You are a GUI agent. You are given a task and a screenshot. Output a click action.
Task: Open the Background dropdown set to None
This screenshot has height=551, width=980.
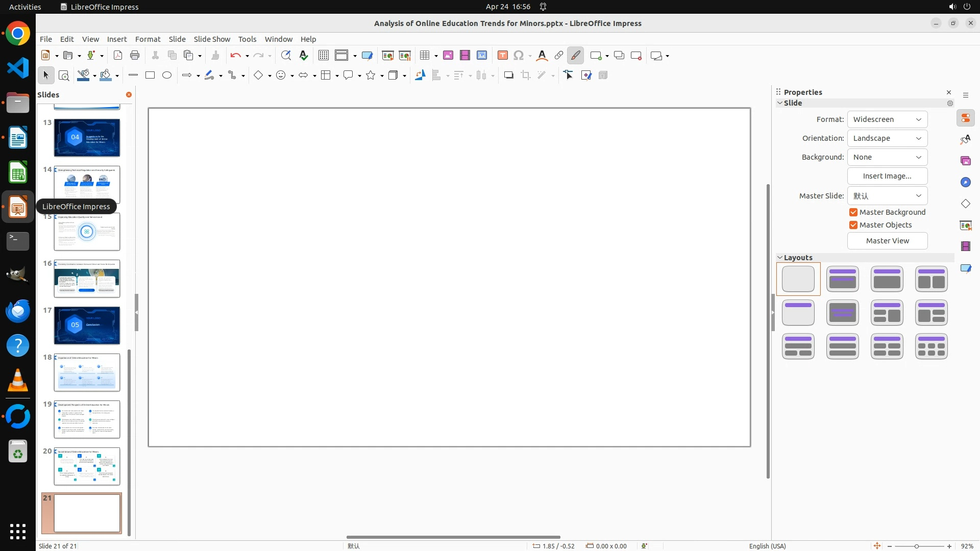[887, 157]
